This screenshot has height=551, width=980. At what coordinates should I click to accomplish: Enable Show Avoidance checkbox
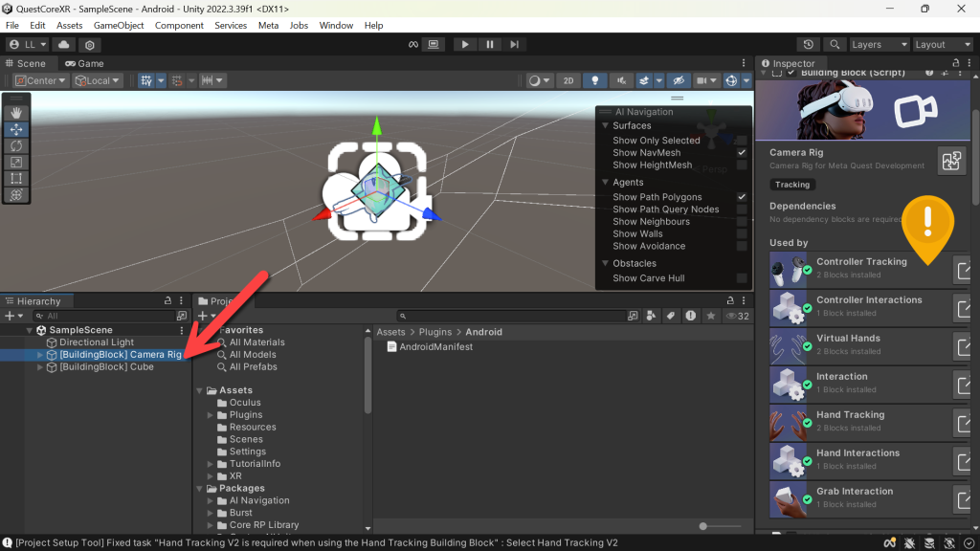[x=742, y=246]
